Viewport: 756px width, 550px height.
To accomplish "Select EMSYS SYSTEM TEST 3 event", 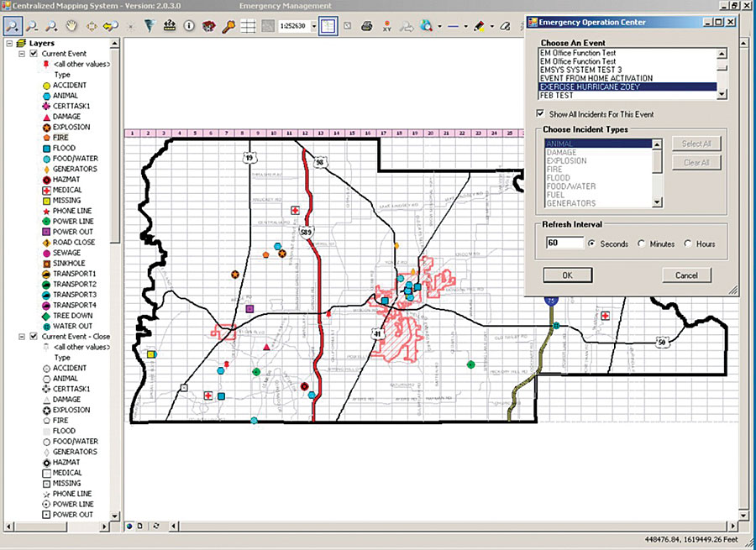I will click(x=627, y=70).
